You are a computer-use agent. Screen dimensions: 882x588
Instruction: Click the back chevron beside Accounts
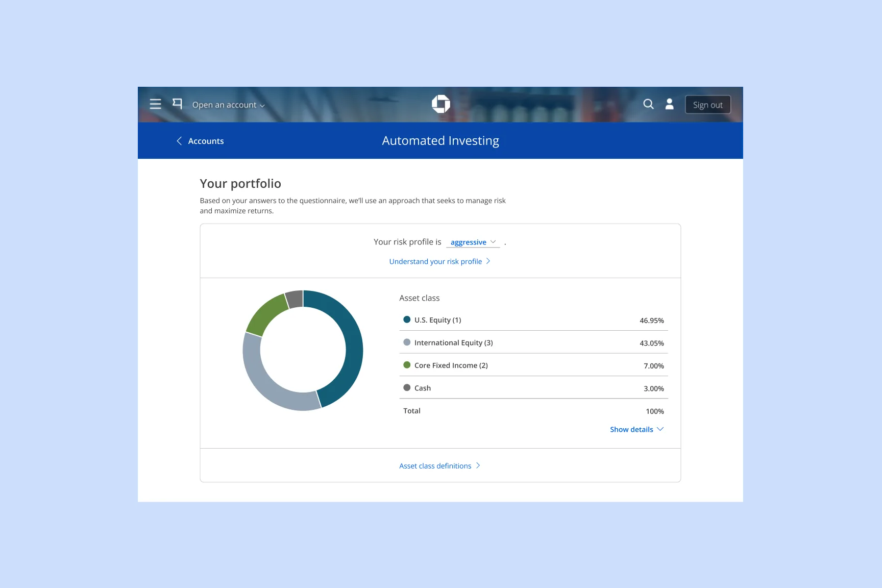tap(179, 141)
